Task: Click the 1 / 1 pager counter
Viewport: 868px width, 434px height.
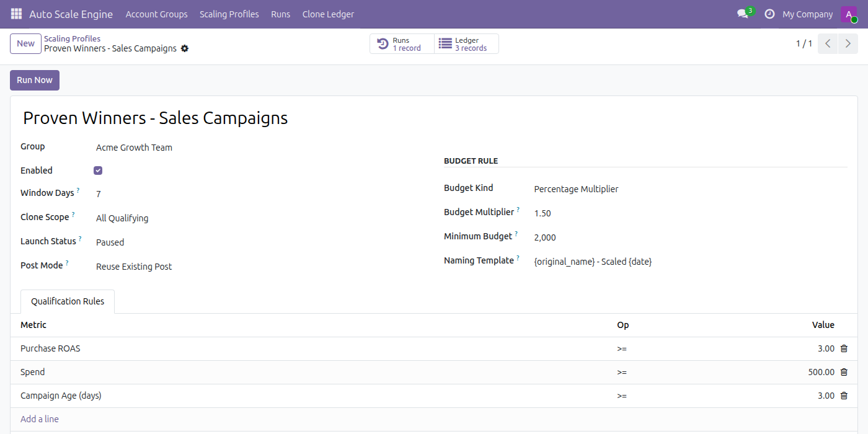Action: coord(804,44)
